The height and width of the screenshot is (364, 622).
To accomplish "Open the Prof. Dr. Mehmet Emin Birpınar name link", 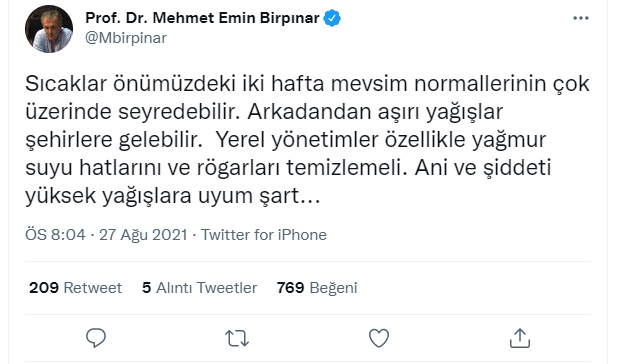I will [x=202, y=18].
